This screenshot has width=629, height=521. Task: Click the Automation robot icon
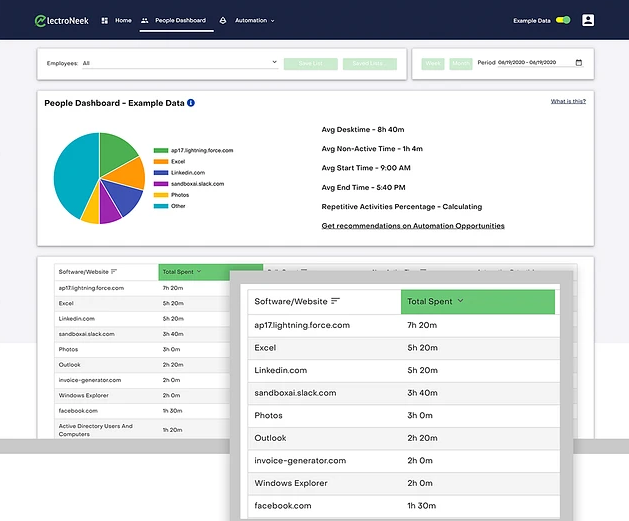click(222, 20)
